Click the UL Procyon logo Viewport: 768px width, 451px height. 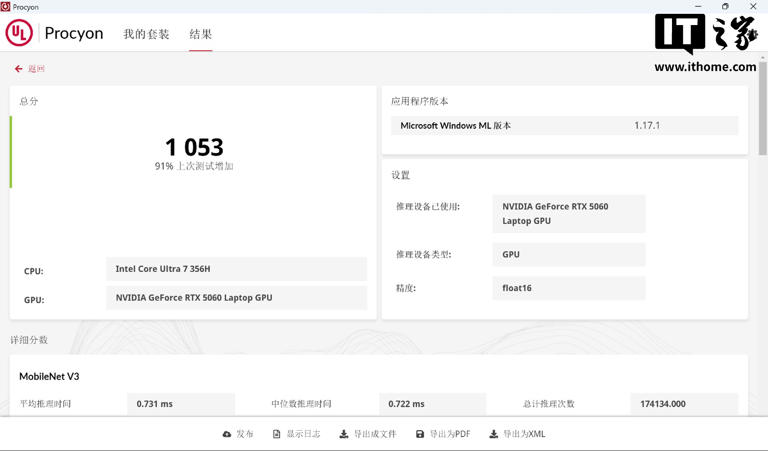click(19, 33)
